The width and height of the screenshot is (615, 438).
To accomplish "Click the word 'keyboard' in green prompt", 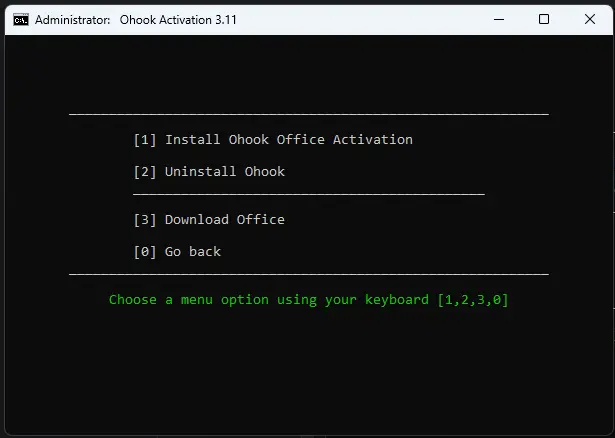I will [397, 300].
